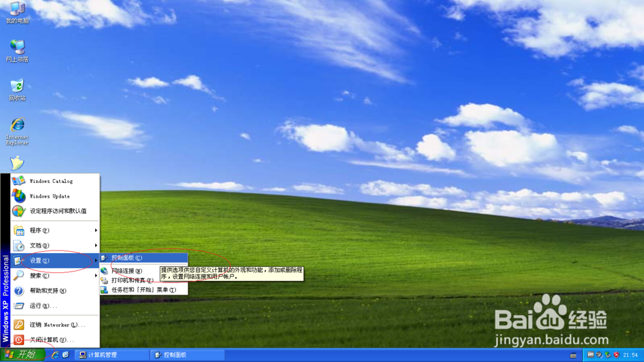
Task: Click the 程序 folder icon
Action: [19, 230]
